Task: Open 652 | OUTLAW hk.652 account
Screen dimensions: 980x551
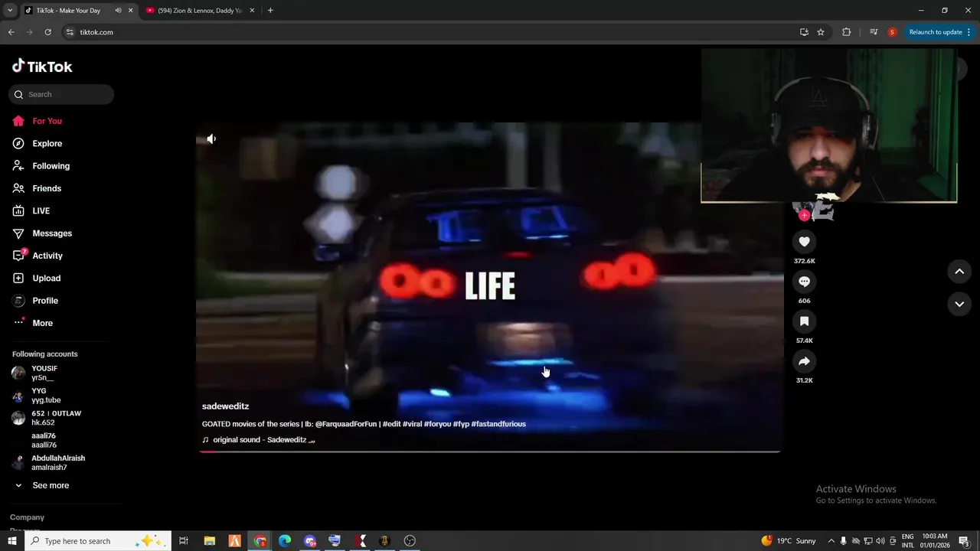Action: pos(46,418)
